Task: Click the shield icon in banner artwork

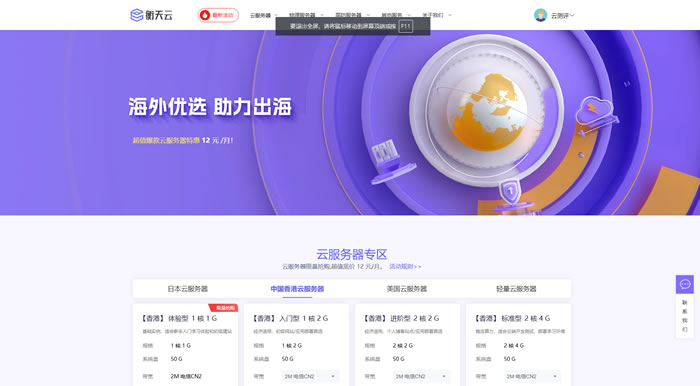Action: click(510, 191)
